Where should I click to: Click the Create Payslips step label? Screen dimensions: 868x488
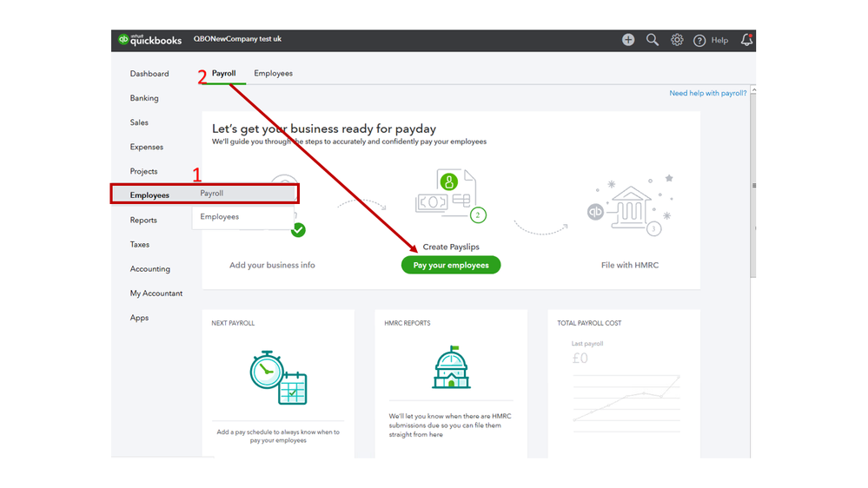pos(451,247)
